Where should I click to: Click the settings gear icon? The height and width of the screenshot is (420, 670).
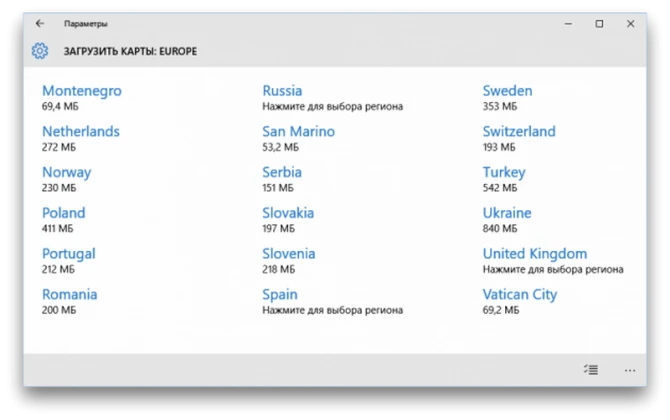click(40, 51)
